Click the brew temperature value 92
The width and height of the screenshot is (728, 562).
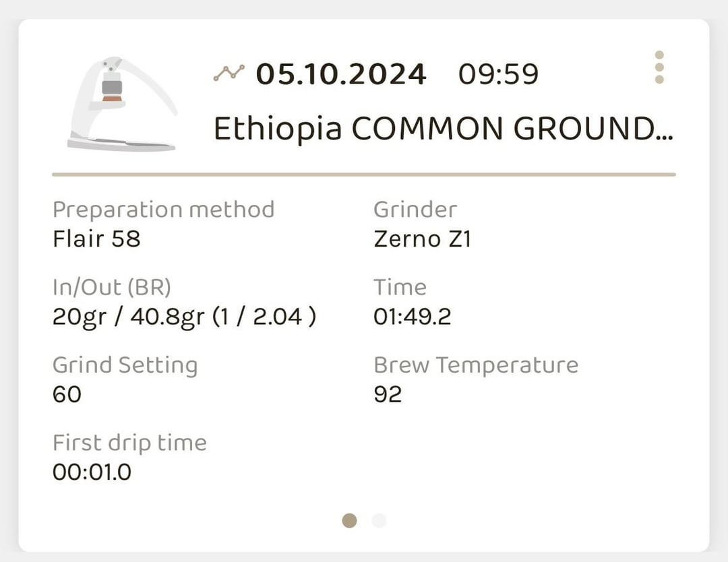388,394
